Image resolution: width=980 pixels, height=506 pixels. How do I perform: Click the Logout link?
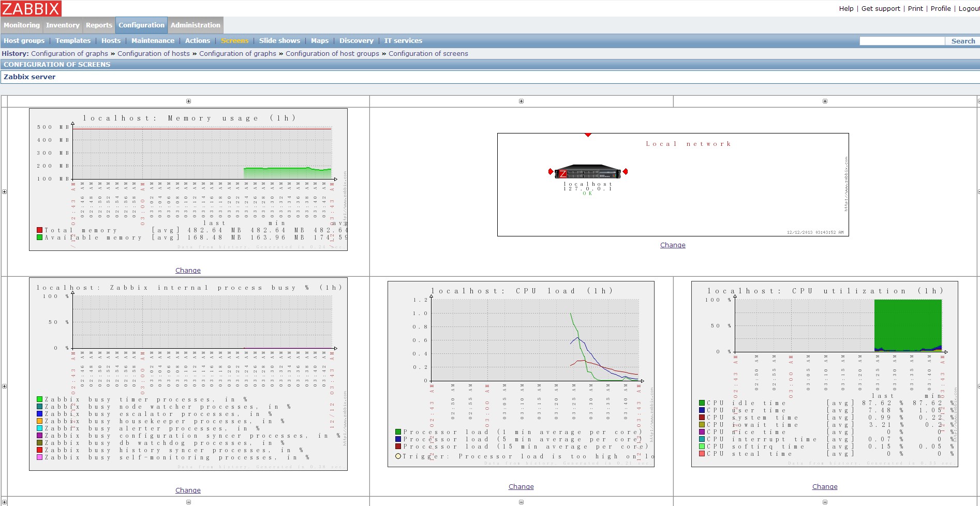969,9
